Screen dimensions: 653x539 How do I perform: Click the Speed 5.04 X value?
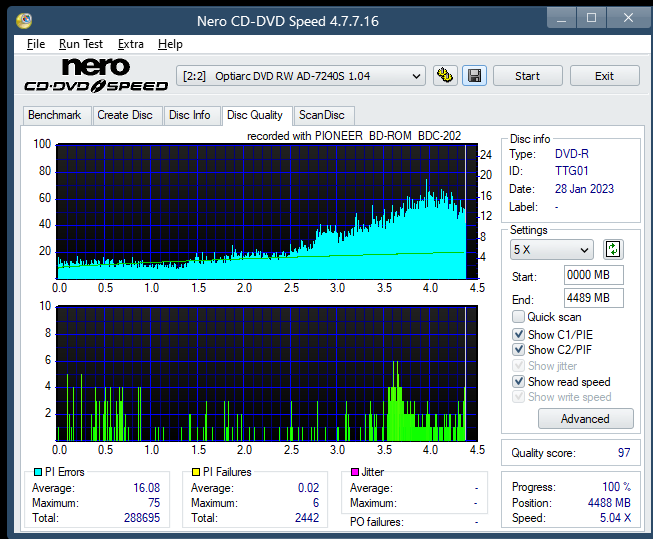click(615, 518)
